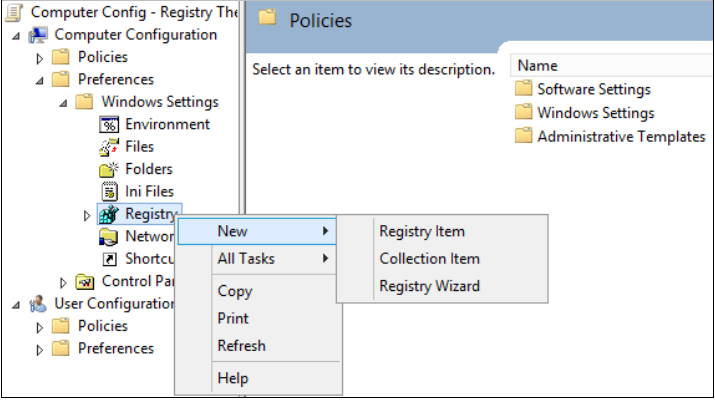
Task: Choose Registry Item from the submenu
Action: (x=422, y=231)
